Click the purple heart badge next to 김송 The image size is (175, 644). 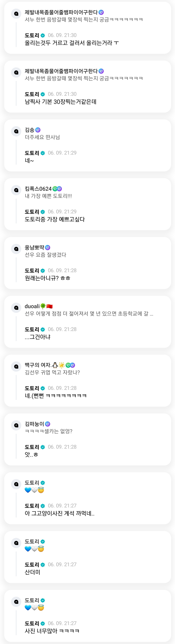click(38, 130)
